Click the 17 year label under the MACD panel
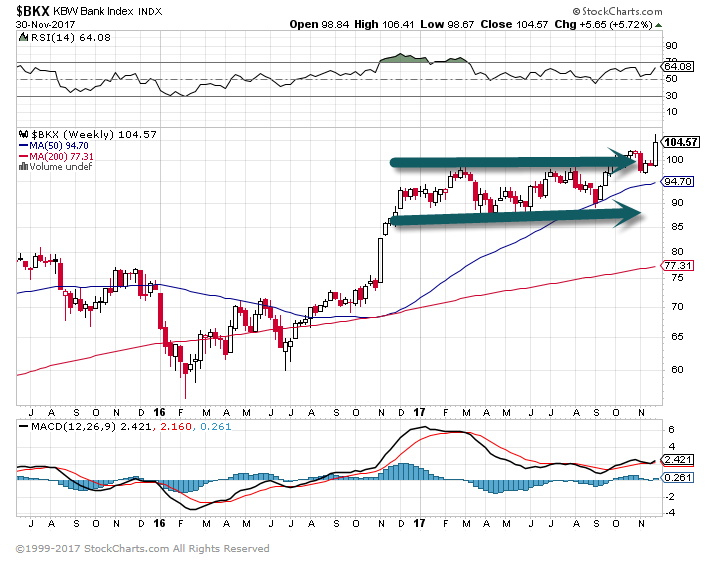Viewport: 718px width, 576px height. click(x=419, y=523)
